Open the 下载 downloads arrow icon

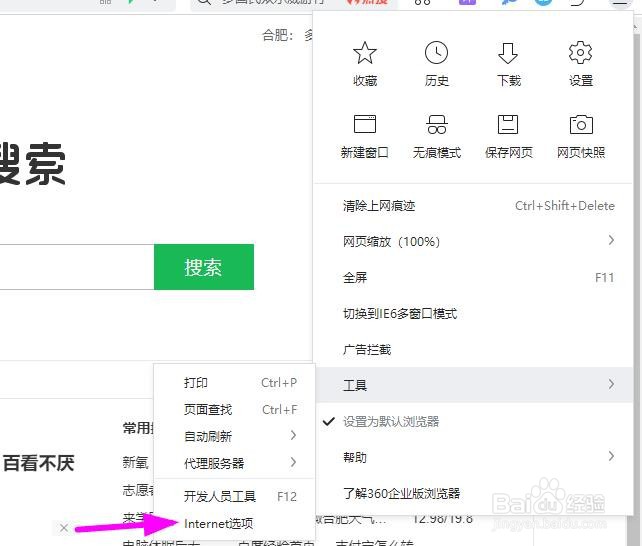508,53
